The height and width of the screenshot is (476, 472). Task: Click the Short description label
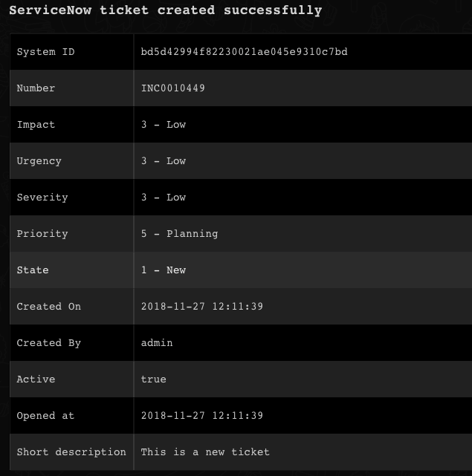coord(71,451)
